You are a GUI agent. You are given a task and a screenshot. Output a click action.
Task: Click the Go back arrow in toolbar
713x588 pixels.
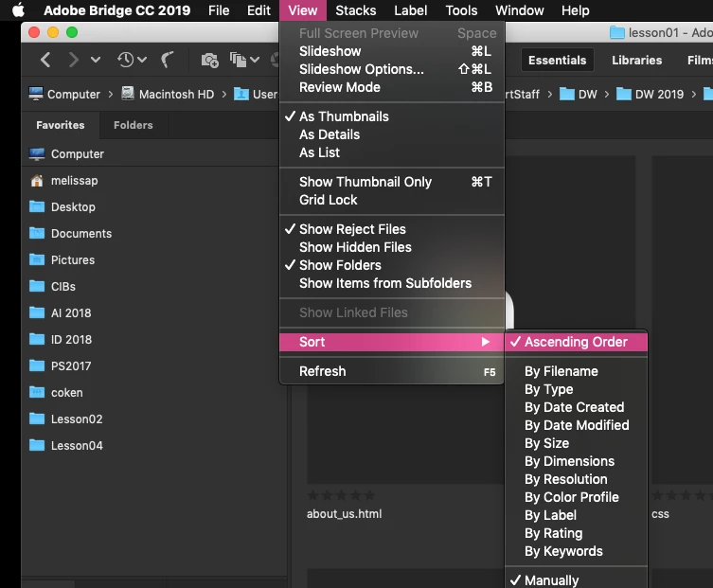(x=45, y=60)
